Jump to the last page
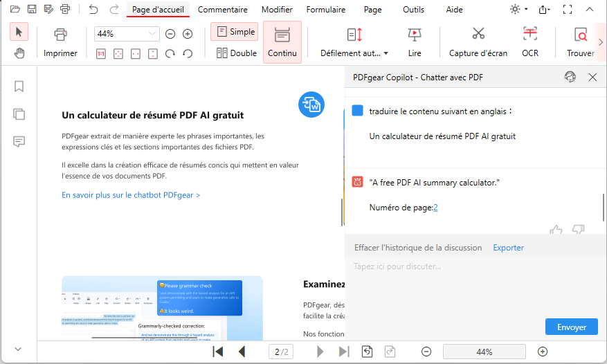 (x=344, y=352)
